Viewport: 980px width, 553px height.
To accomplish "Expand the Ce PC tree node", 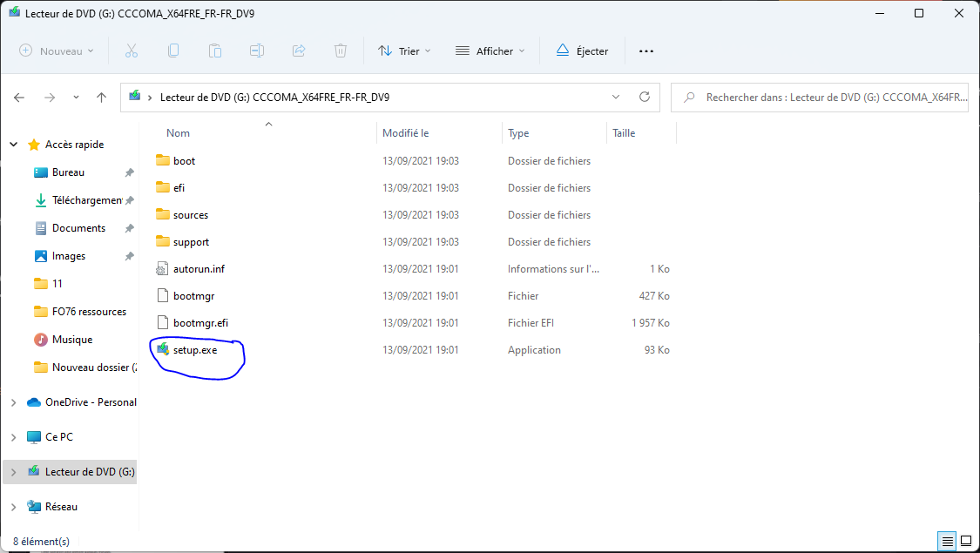I will tap(14, 437).
